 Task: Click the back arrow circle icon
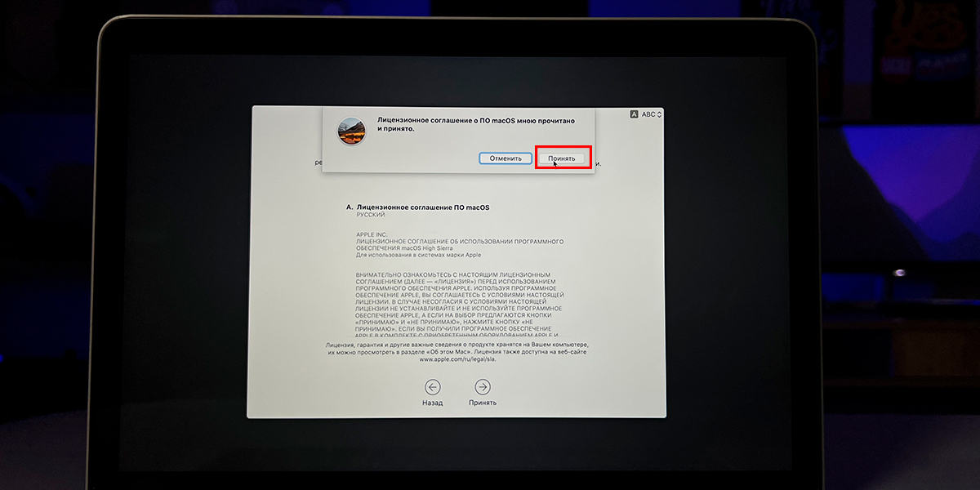coord(433,387)
